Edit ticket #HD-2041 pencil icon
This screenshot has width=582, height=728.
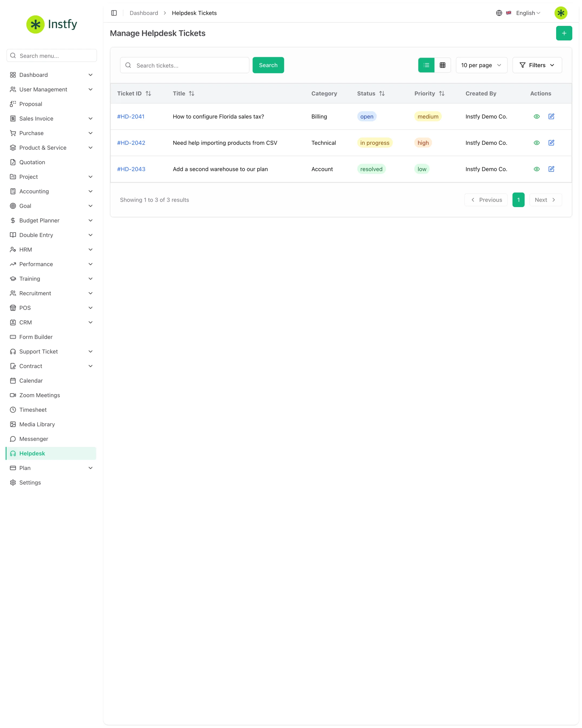pyautogui.click(x=551, y=116)
